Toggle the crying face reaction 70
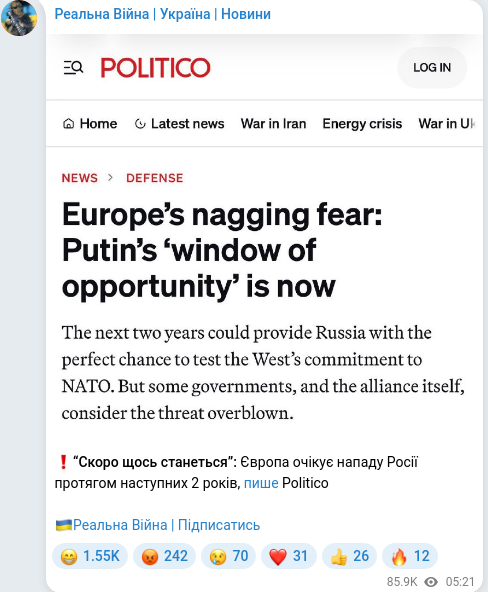This screenshot has width=488, height=592. [229, 556]
